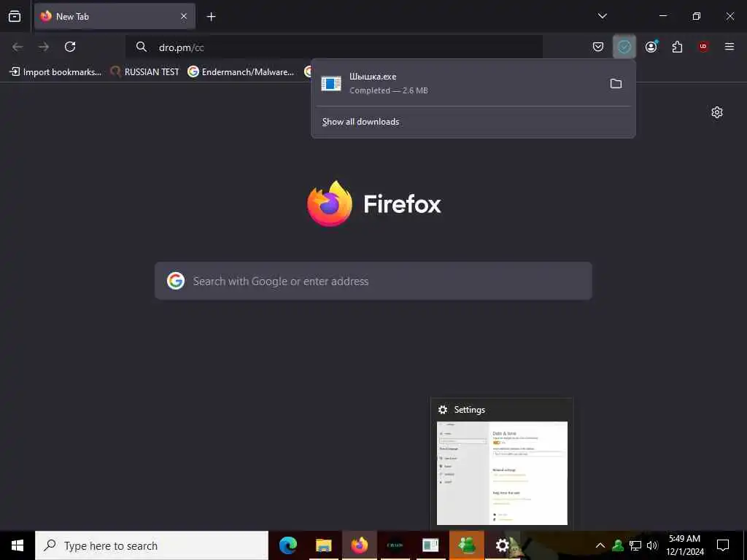Open the Endermanch/Malware bookmark
747x560 pixels.
241,72
